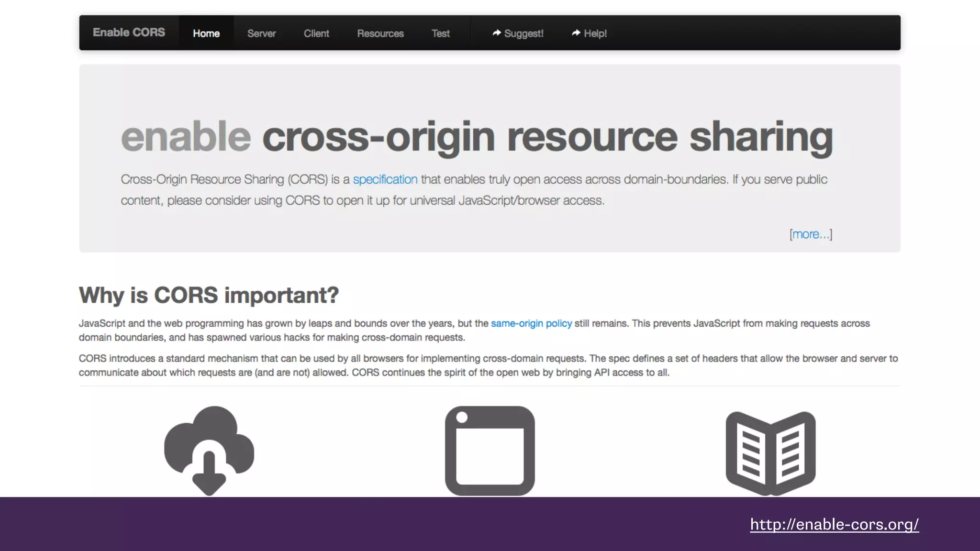
Task: Click the browser window icon
Action: pos(490,451)
